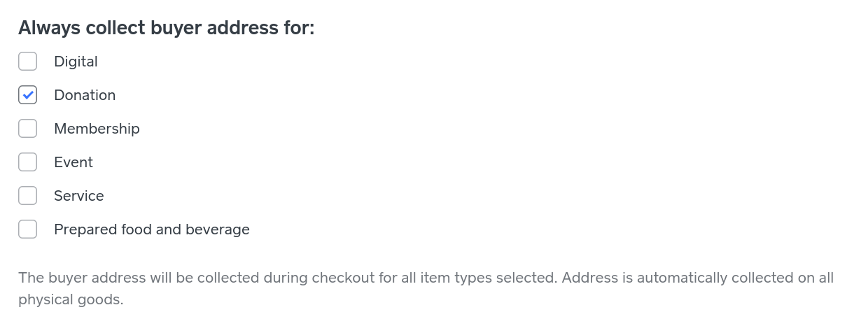
Task: Click the "Prepared food and beverage" label
Action: point(152,229)
